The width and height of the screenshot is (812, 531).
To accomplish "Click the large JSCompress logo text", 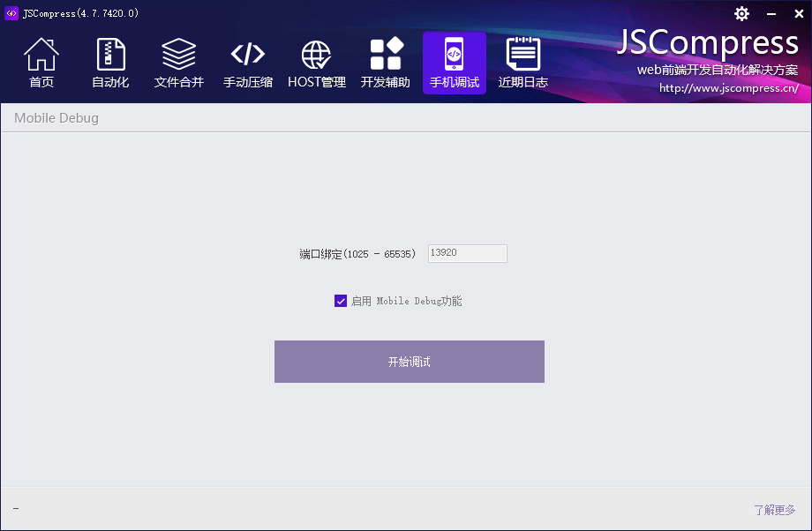I will coord(708,42).
